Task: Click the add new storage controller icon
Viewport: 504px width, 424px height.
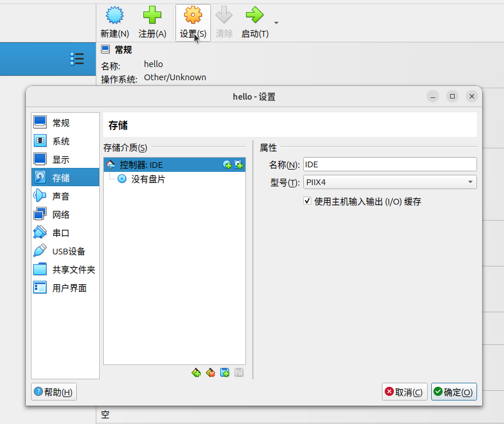Action: (196, 373)
